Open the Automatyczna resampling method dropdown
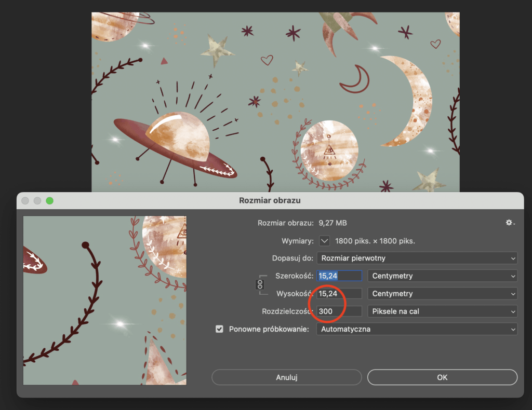The image size is (532, 410). click(x=417, y=329)
